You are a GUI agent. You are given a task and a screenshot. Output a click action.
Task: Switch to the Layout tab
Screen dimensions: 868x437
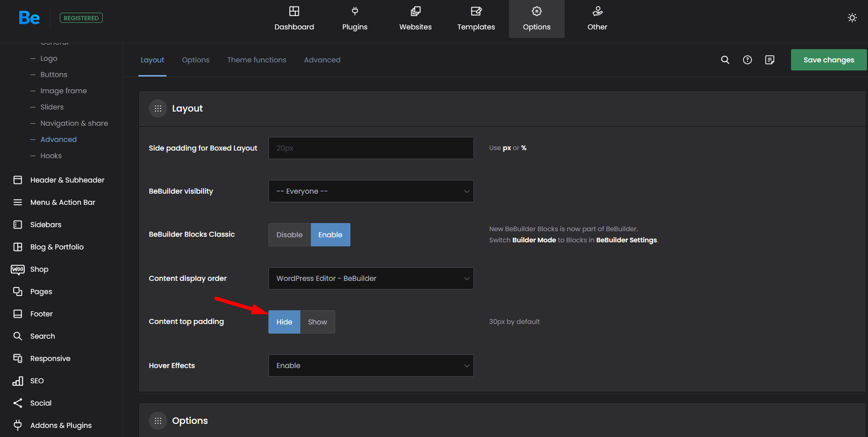point(152,60)
